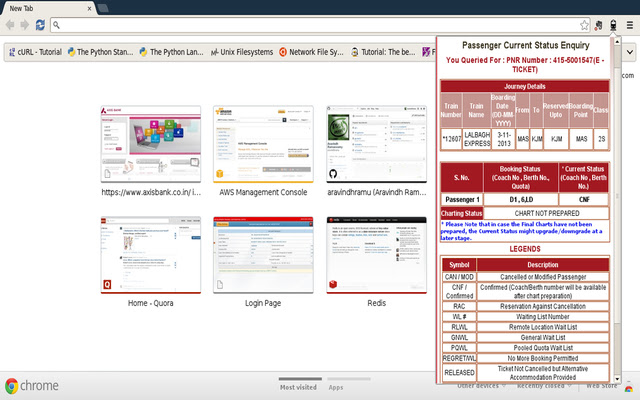Viewport: 640px width, 400px height.
Task: Open the AWS Management Console thumbnail
Action: click(263, 144)
